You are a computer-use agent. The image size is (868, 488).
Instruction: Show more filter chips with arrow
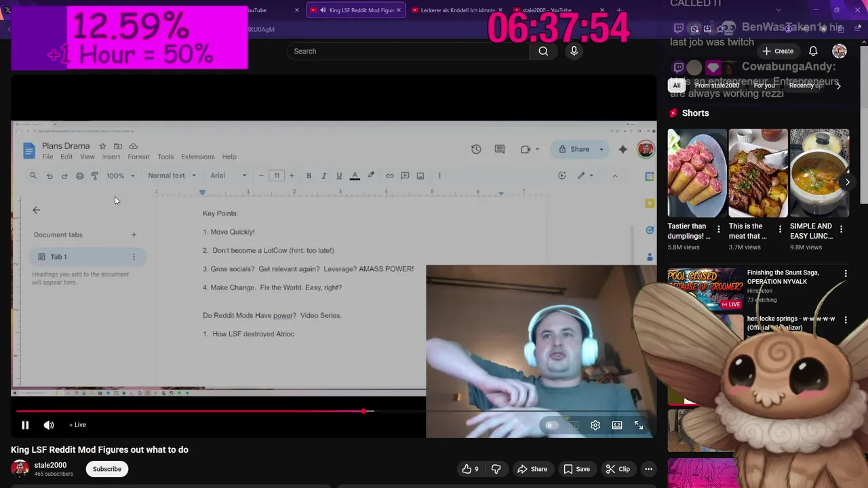pos(838,85)
